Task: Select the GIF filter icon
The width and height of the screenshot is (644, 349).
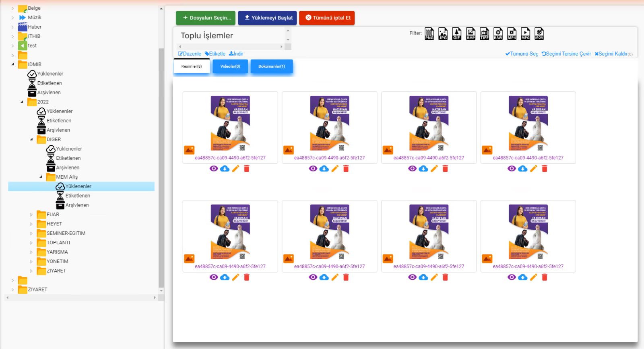Action: (x=457, y=34)
